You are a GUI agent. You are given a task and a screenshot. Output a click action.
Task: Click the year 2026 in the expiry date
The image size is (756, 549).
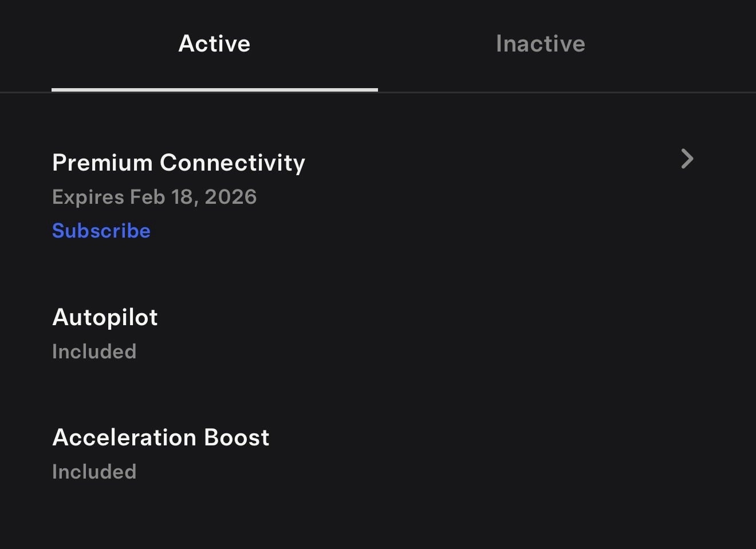click(230, 197)
